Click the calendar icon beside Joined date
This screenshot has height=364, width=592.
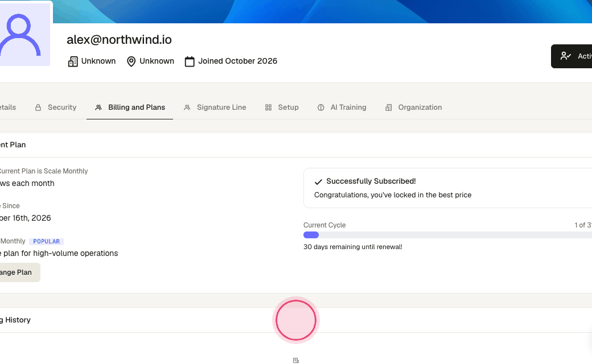pyautogui.click(x=190, y=61)
